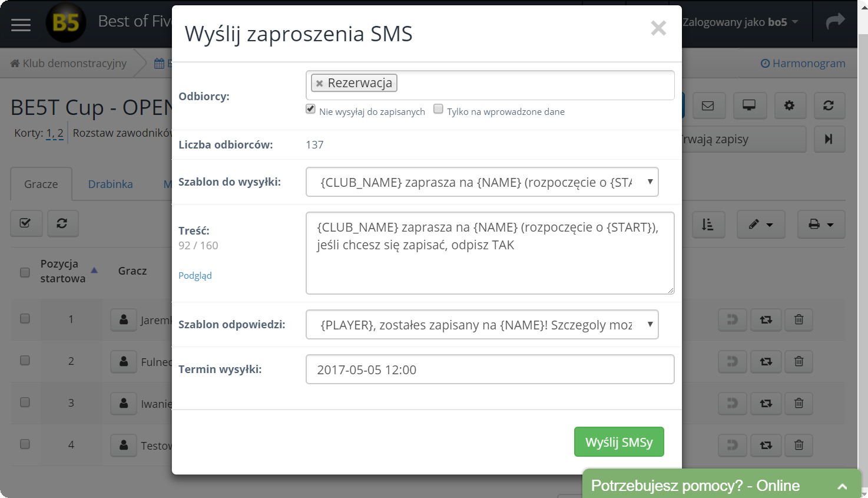Switch to the Gracze tab
868x498 pixels.
[x=41, y=184]
